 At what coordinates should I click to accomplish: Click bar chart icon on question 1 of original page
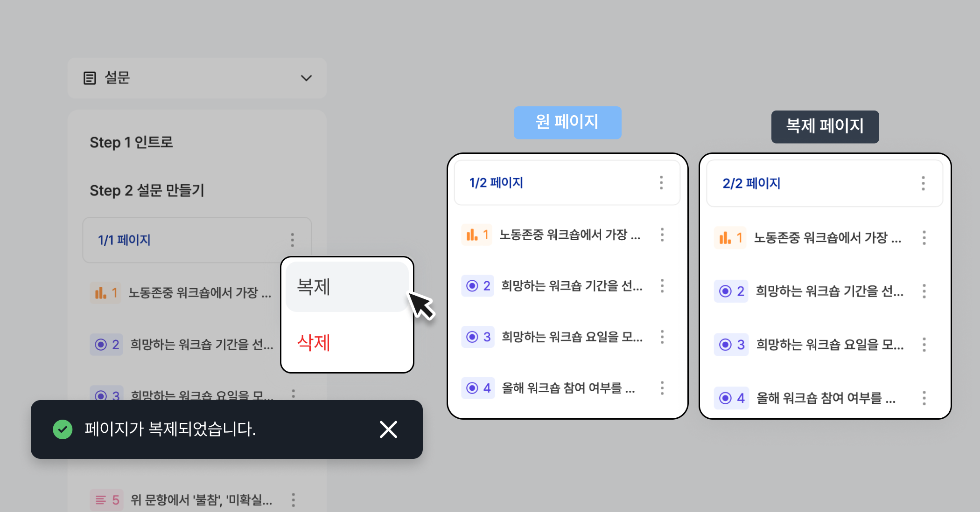(x=472, y=235)
